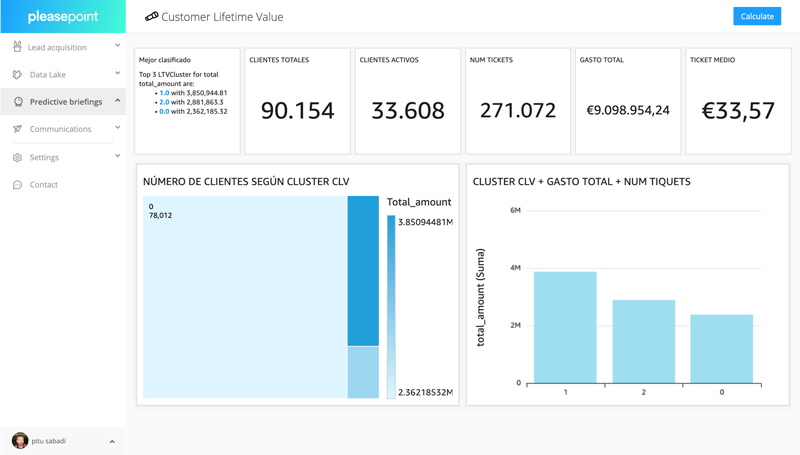Click the pleasepoint logo
This screenshot has width=800, height=455.
[63, 17]
